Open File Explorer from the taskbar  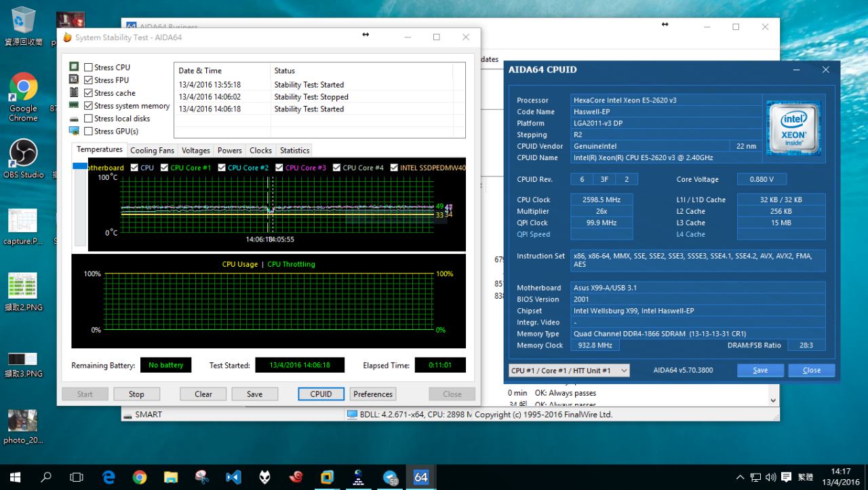[171, 477]
